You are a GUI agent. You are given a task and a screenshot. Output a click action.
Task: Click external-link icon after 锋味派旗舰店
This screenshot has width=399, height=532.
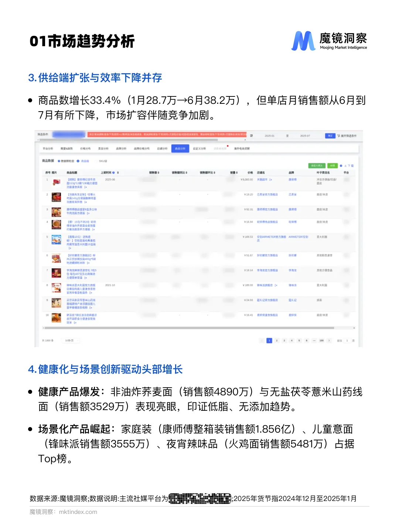276,285
